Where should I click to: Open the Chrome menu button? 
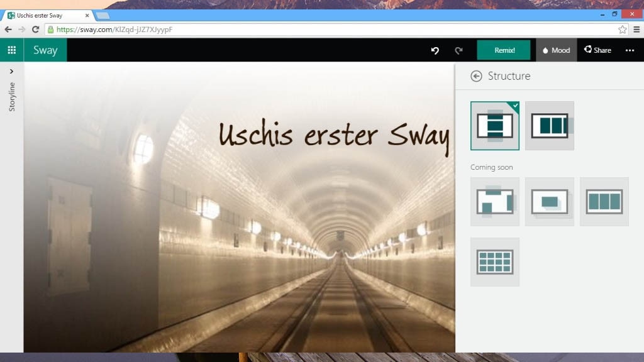click(636, 30)
